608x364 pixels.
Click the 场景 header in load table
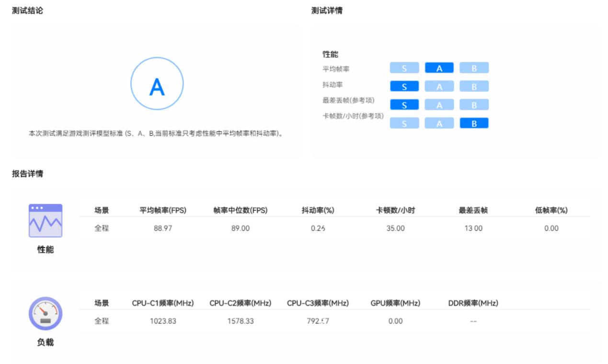coord(102,303)
